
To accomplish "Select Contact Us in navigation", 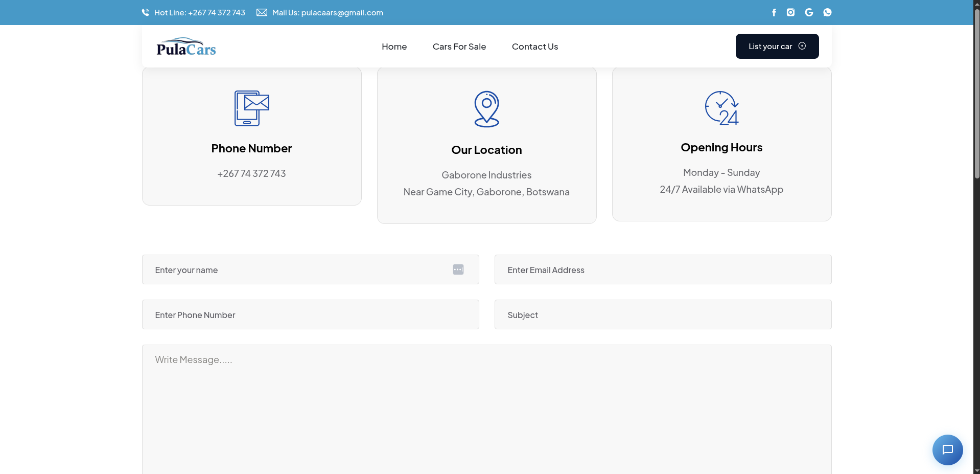I will pyautogui.click(x=534, y=47).
